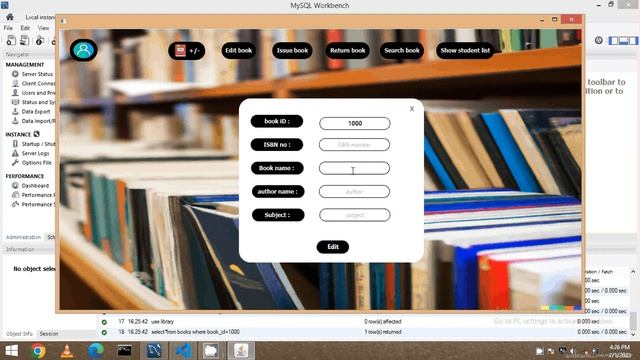
Task: Select the 'book ID :' label
Action: click(277, 121)
